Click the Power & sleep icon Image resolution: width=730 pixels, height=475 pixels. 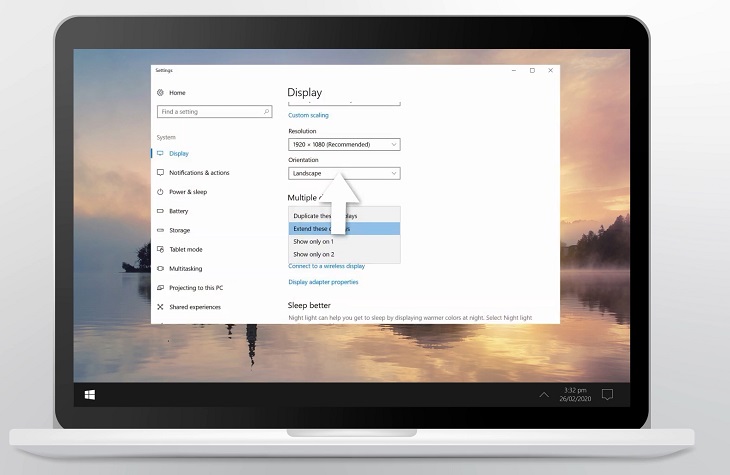[161, 191]
